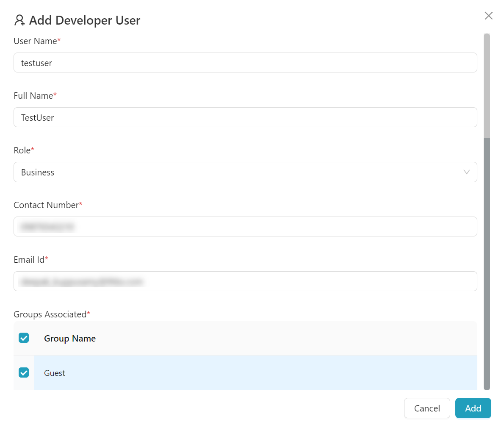Select the Guest row in groups table

[x=254, y=373]
